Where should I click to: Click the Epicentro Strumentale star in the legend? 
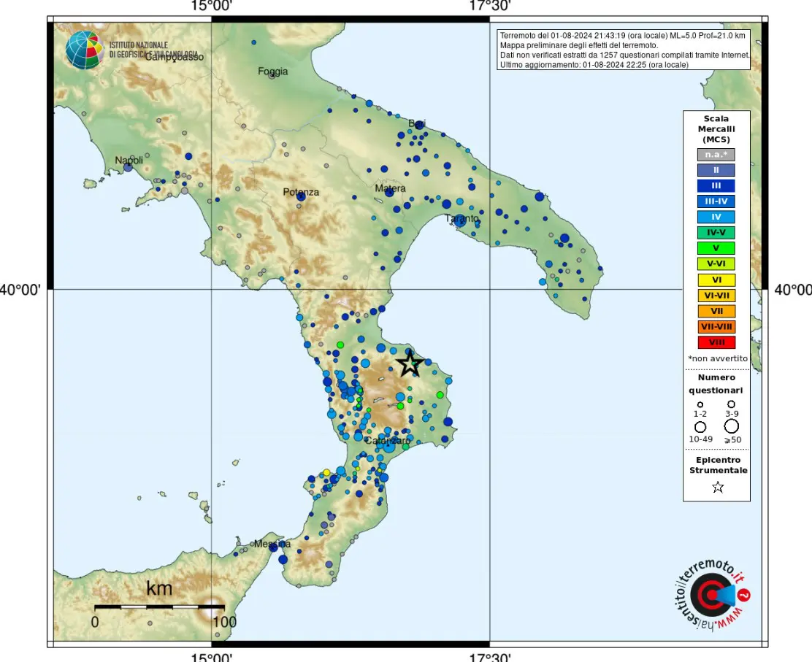click(717, 487)
